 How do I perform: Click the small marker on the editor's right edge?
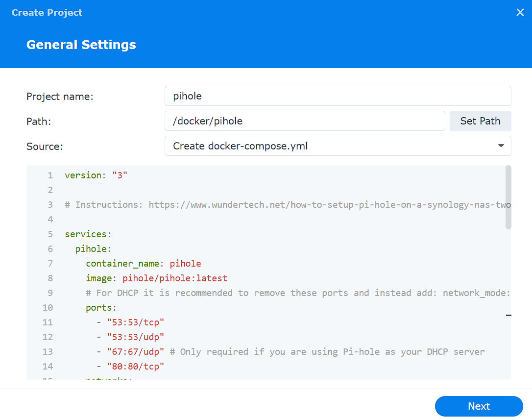pos(508,316)
